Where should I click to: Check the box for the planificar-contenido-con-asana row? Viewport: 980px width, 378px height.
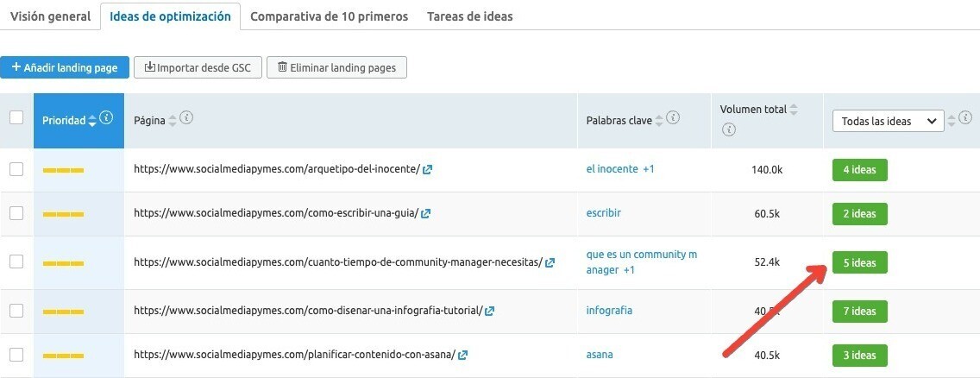[x=16, y=355]
